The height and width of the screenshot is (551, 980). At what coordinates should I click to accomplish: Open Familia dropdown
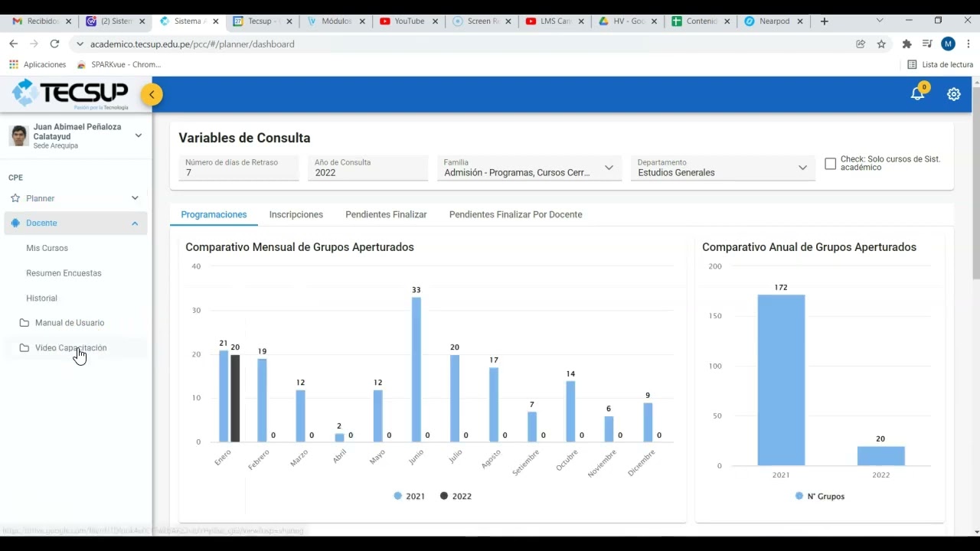coord(530,168)
